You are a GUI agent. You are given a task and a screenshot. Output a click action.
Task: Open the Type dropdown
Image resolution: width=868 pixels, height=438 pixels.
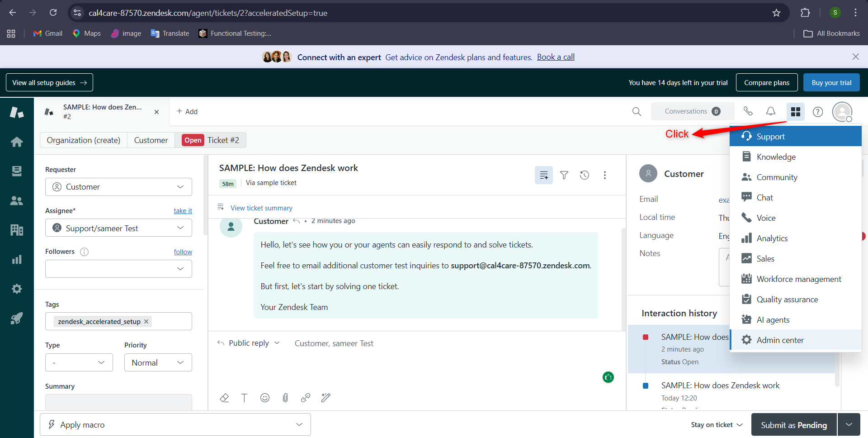pyautogui.click(x=79, y=362)
